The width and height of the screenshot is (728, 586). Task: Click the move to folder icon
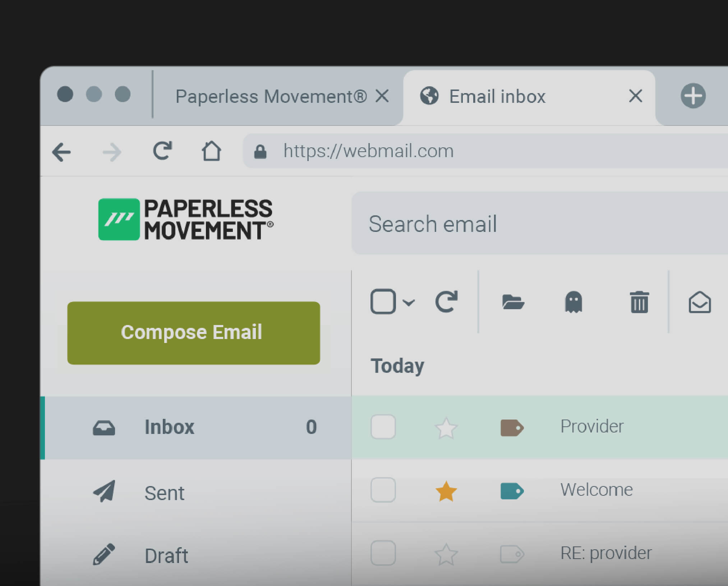click(513, 302)
